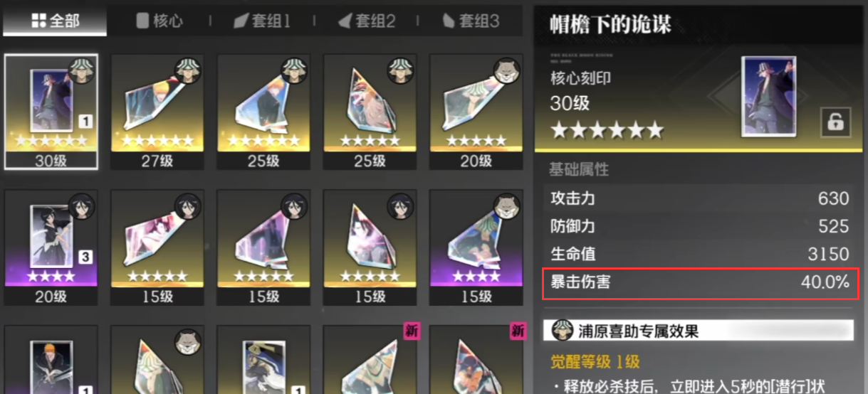The image size is (868, 394).
Task: Open the first fragment marked 新
Action: [x=370, y=359]
